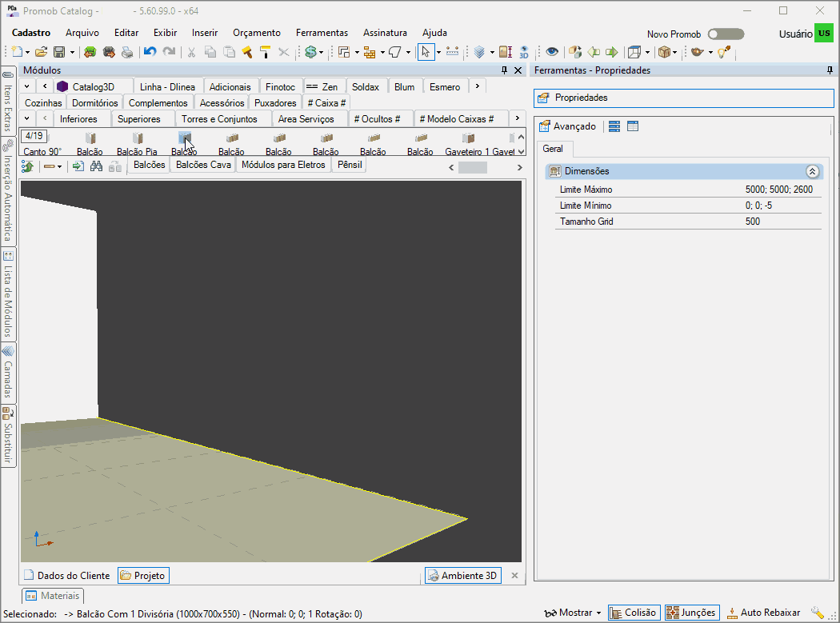
Task: Toggle the Colisão option in status bar
Action: (x=634, y=613)
